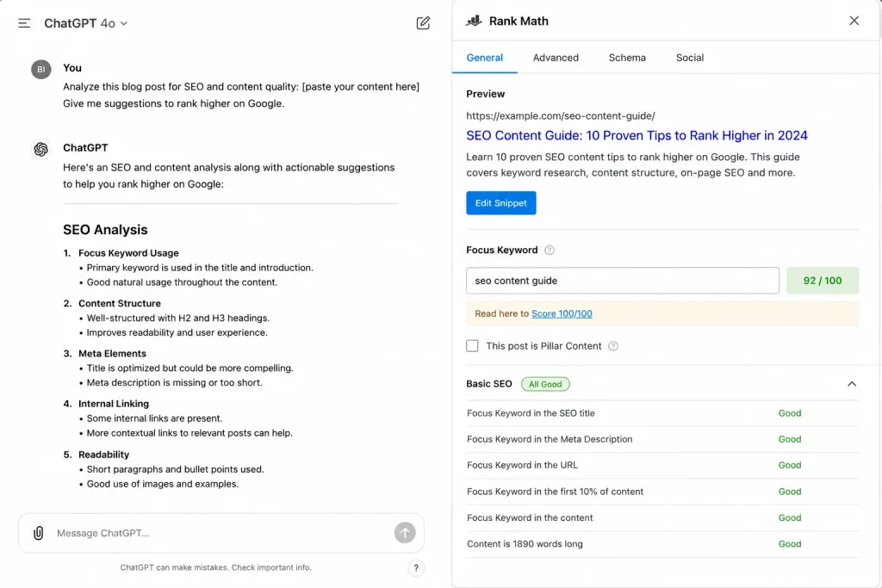Switch to the Advanced tab
Viewport: 882px width, 588px height.
pyautogui.click(x=556, y=58)
